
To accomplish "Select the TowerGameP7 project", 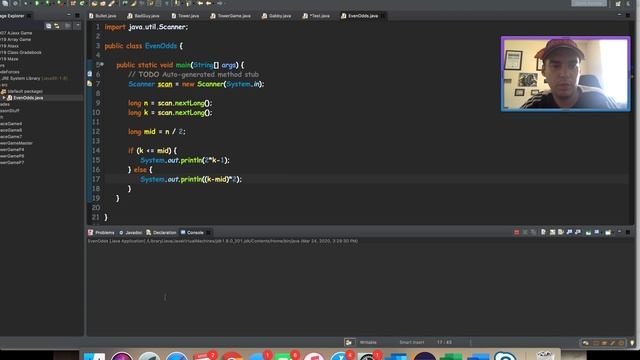I will [12, 162].
